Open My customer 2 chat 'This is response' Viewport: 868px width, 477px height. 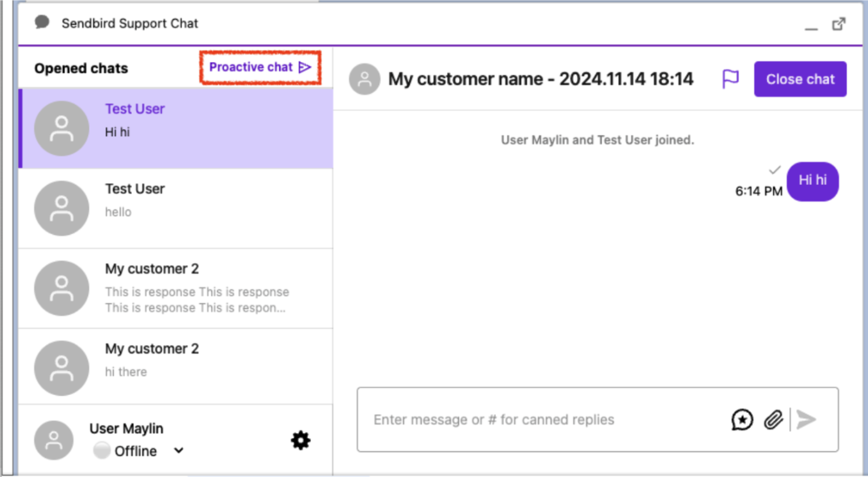pos(176,288)
